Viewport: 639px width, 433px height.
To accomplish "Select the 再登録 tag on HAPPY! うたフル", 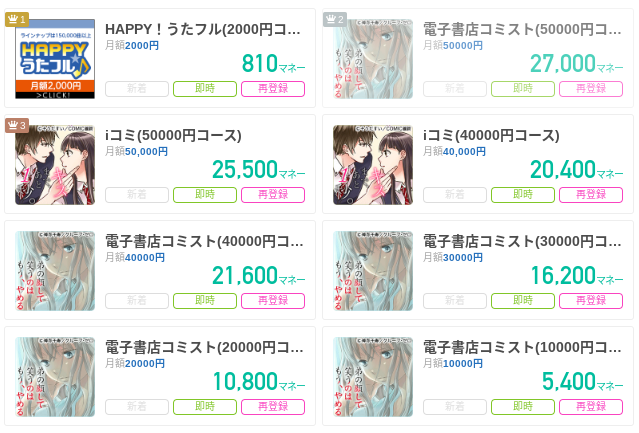I will 273,89.
